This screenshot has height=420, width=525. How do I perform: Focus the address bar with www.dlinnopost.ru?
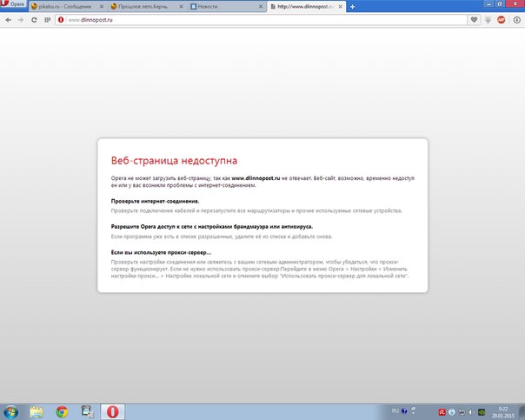261,20
